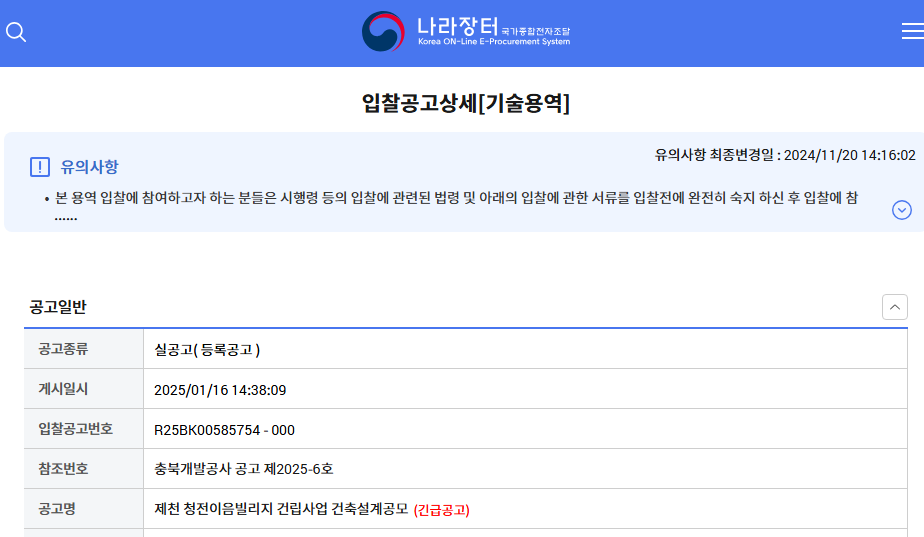The height and width of the screenshot is (537, 924).
Task: Select 충북개발공사 공고 제2025-6호 text
Action: click(x=243, y=469)
